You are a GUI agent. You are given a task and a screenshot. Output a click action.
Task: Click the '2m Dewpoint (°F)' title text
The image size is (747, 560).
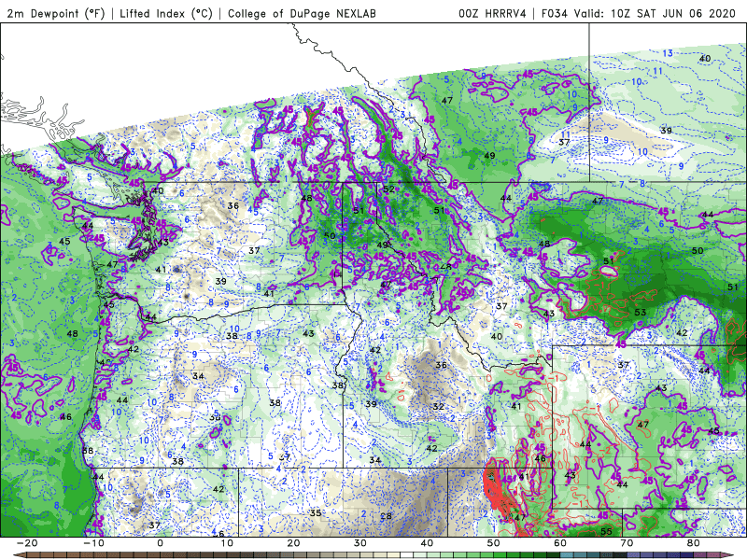pos(56,13)
